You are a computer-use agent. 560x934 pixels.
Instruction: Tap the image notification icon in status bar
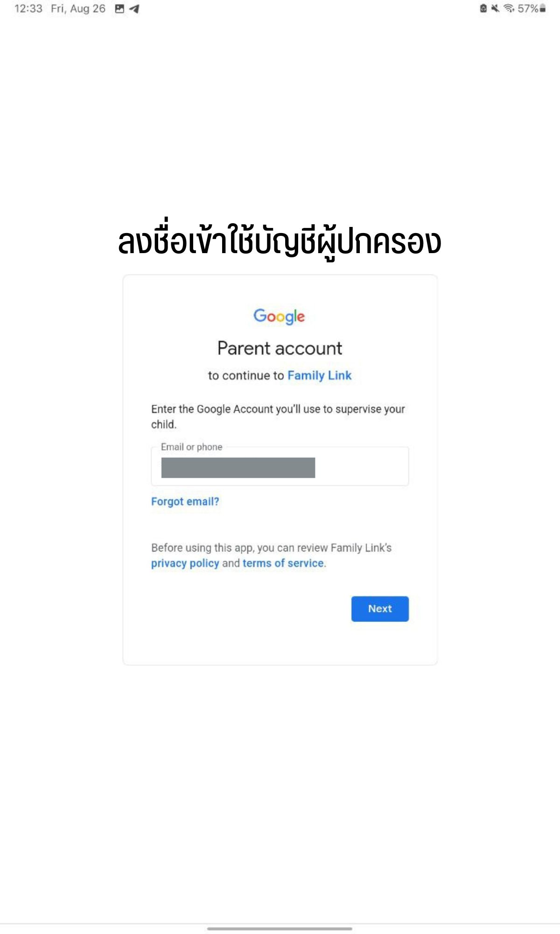(119, 9)
